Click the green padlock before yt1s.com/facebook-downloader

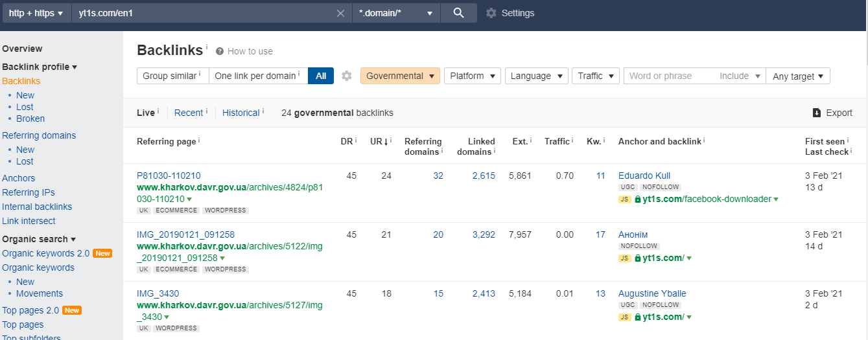click(637, 199)
